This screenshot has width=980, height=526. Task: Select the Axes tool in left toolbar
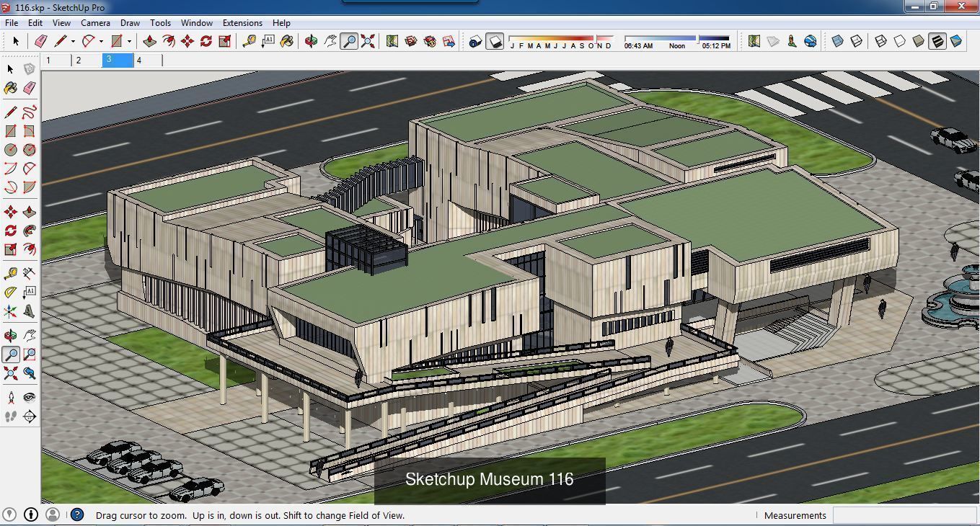pos(10,311)
